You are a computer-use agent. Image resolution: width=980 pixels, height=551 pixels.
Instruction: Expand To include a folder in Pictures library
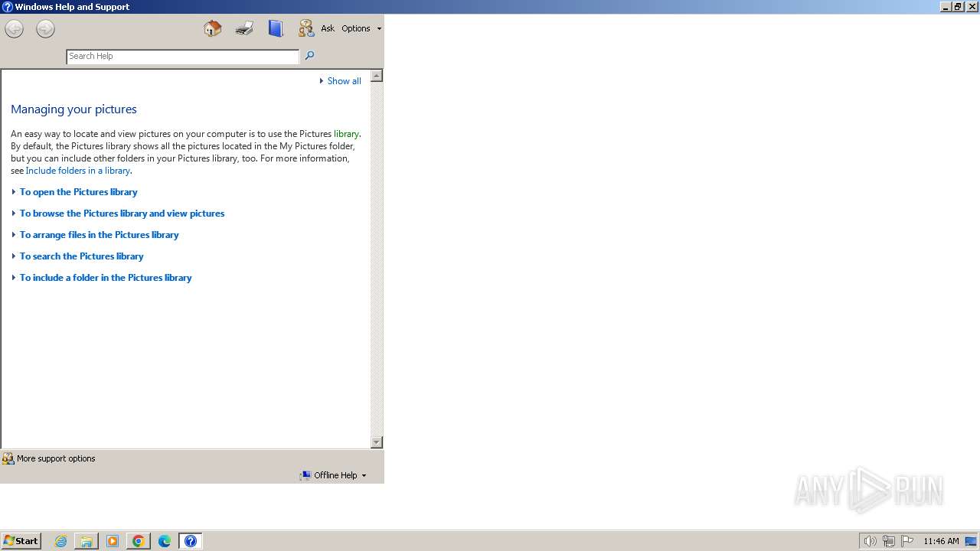point(106,278)
